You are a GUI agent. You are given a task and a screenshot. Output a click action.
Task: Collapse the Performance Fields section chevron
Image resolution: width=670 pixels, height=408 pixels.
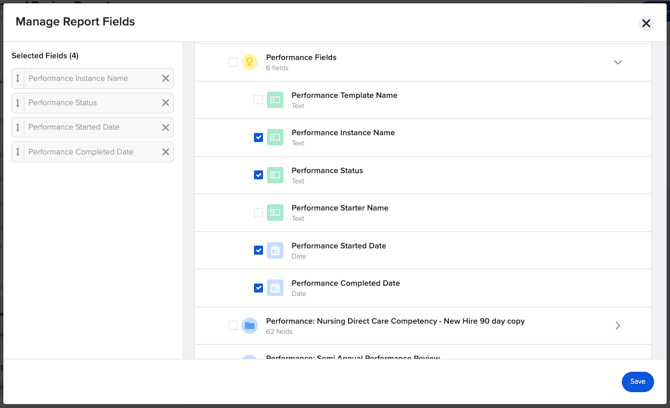coord(617,62)
